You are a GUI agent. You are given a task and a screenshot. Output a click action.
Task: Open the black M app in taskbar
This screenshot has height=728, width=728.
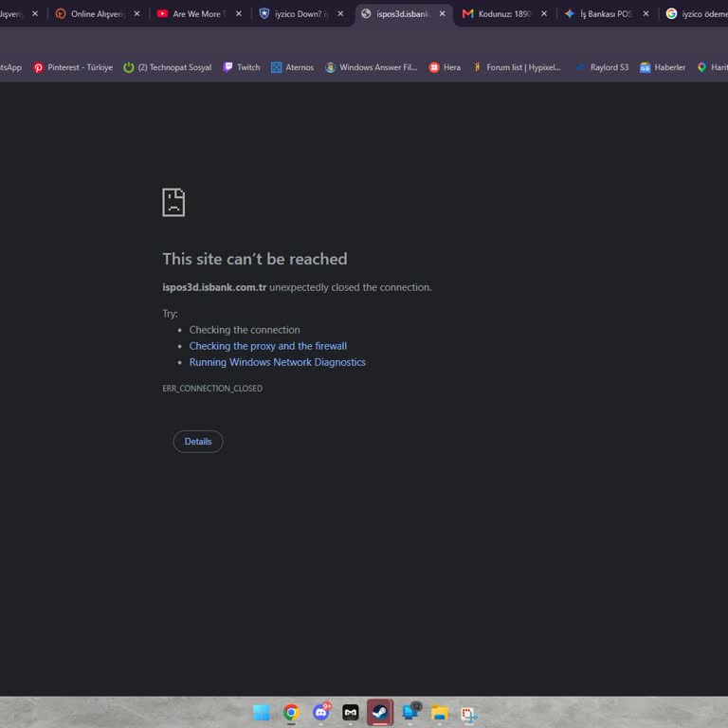(351, 712)
